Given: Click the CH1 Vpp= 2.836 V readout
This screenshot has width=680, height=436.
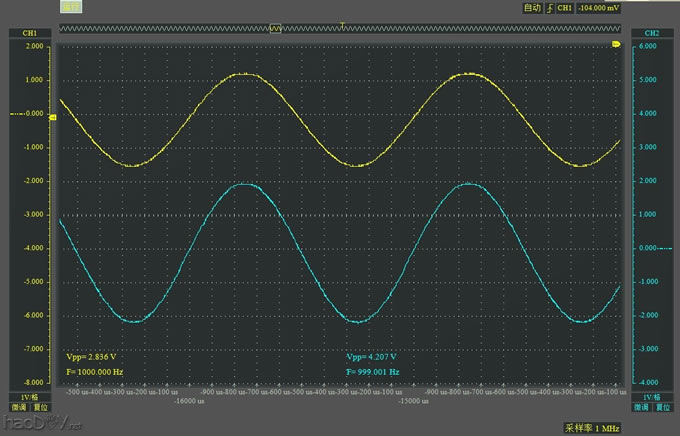Looking at the screenshot, I should pos(91,356).
